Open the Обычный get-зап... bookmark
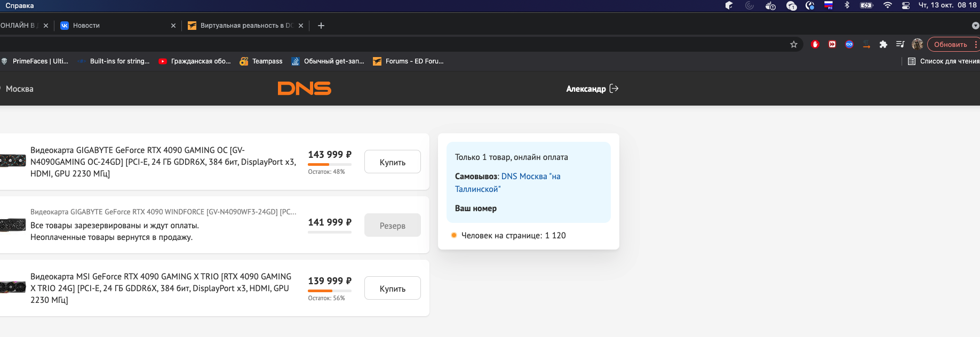The image size is (980, 337). (x=328, y=61)
